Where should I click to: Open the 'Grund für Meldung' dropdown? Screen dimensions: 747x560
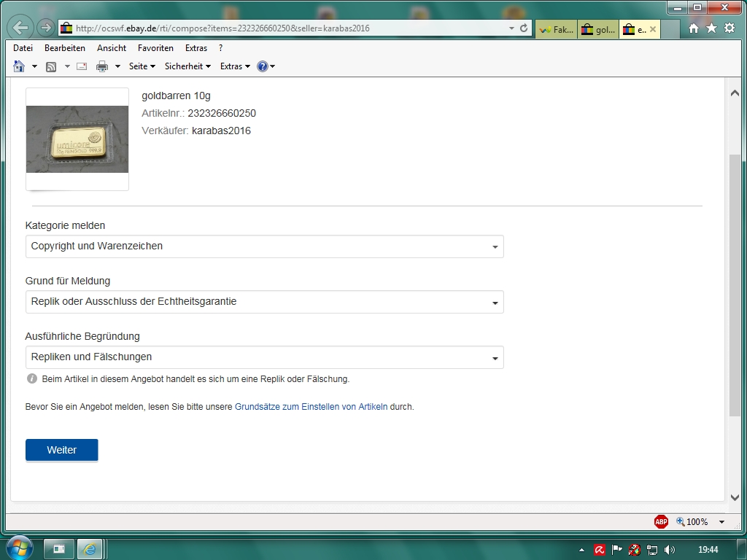[264, 301]
